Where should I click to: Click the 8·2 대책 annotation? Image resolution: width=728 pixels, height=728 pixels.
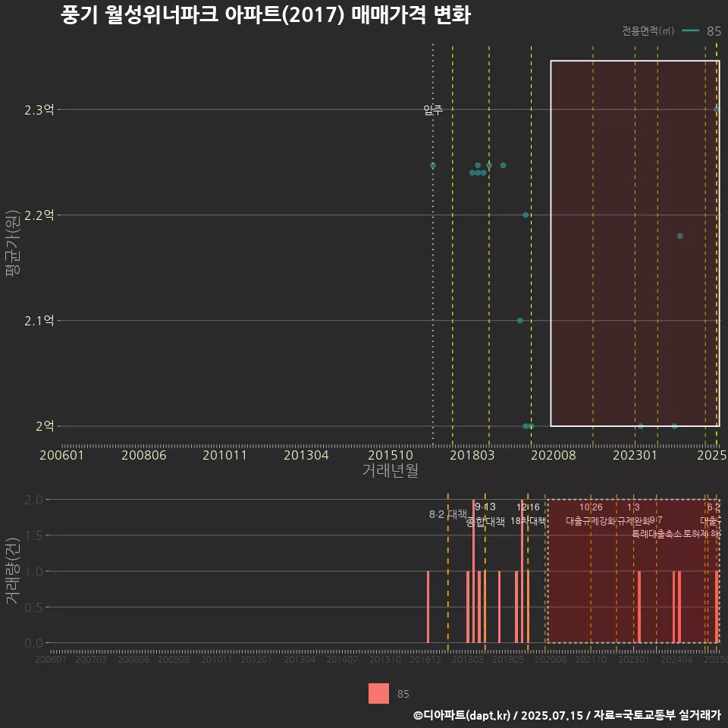(448, 514)
